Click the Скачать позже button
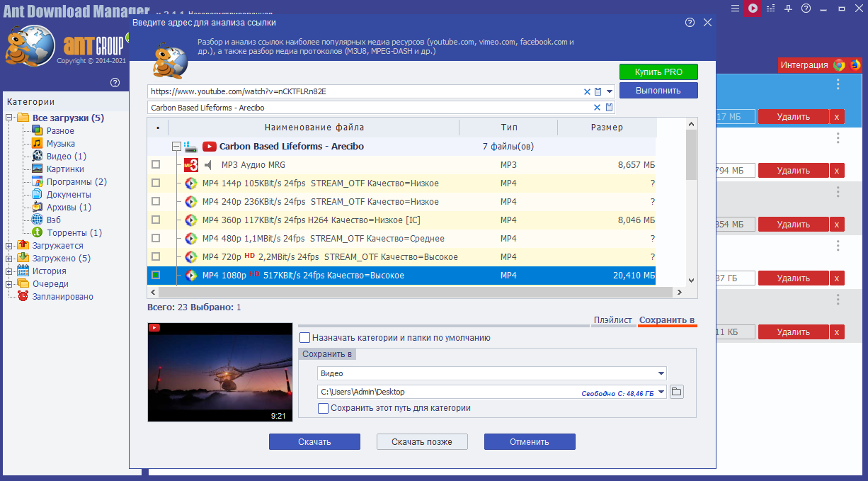 coord(422,442)
